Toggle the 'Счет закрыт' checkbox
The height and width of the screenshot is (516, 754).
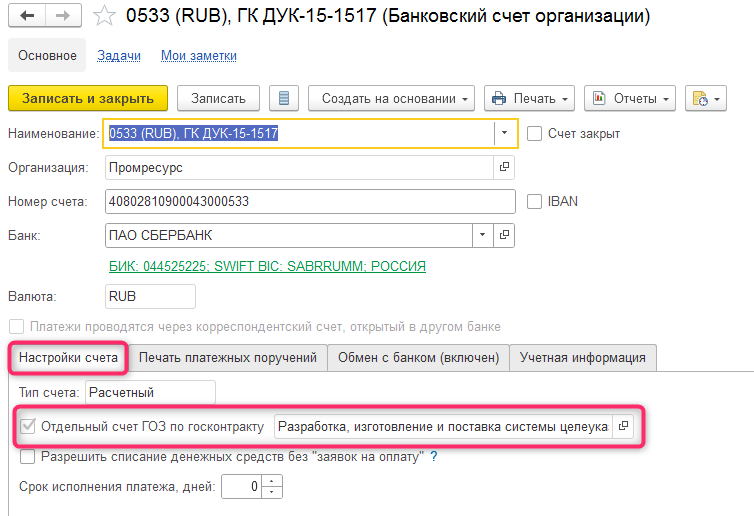(x=534, y=133)
